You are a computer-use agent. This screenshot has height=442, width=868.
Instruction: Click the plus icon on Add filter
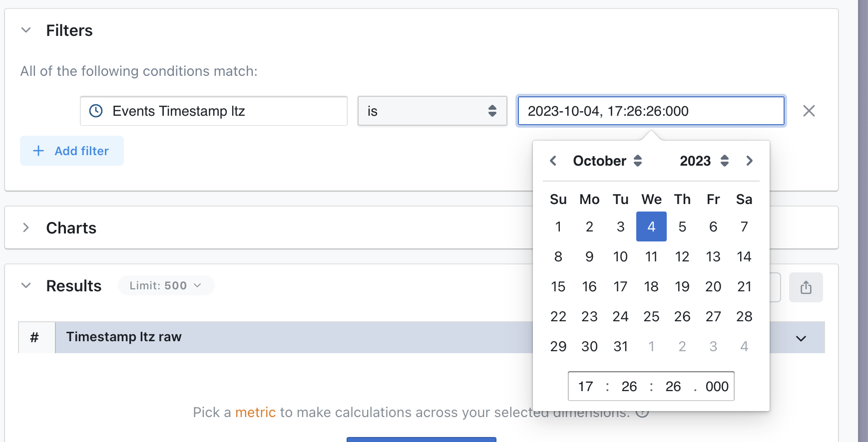point(38,151)
